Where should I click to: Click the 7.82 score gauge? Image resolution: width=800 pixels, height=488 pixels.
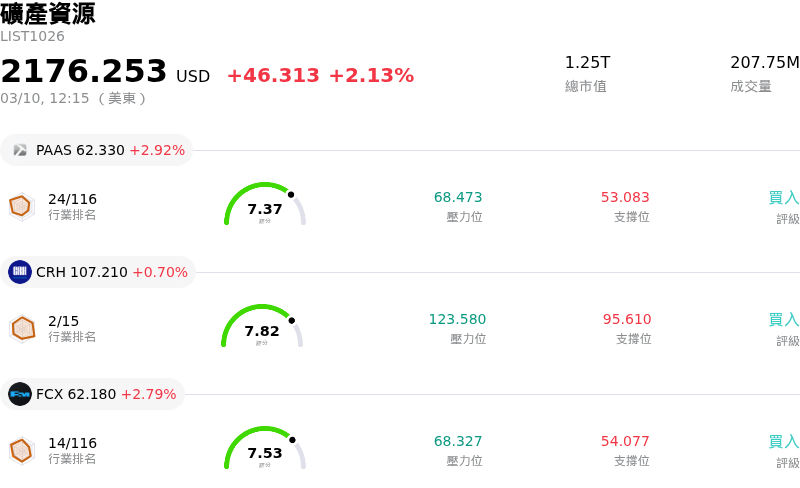tap(262, 327)
